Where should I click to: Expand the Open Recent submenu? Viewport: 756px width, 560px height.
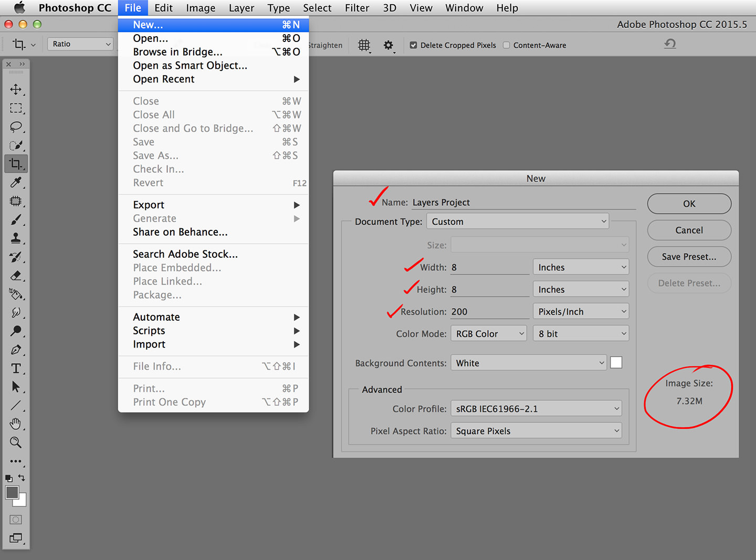tap(213, 79)
